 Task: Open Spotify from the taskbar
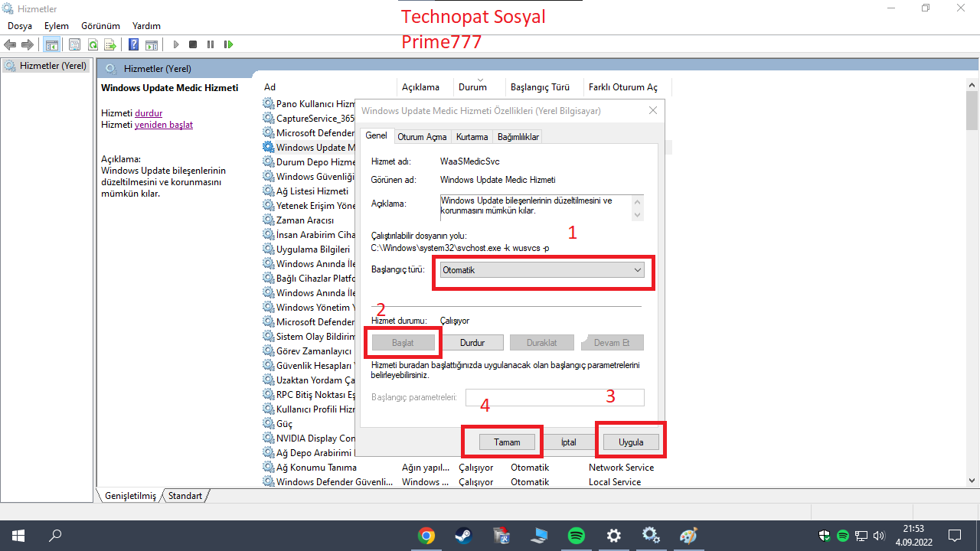click(577, 536)
